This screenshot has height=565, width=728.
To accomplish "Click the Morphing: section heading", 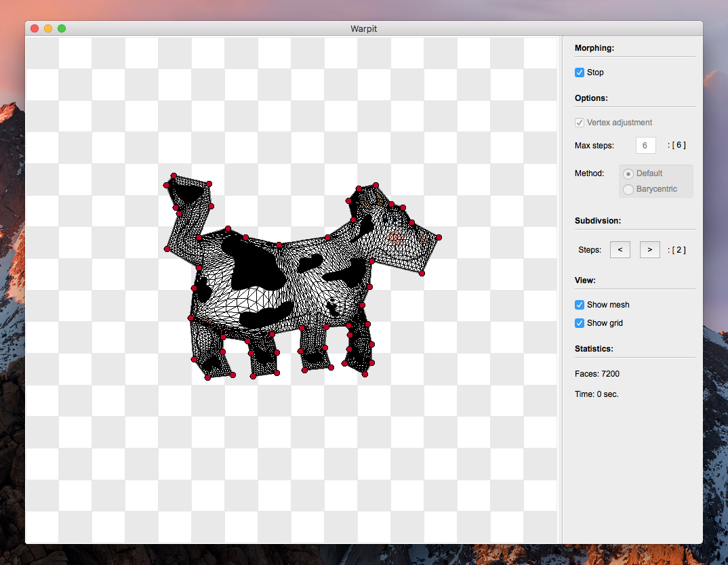I will 594,48.
